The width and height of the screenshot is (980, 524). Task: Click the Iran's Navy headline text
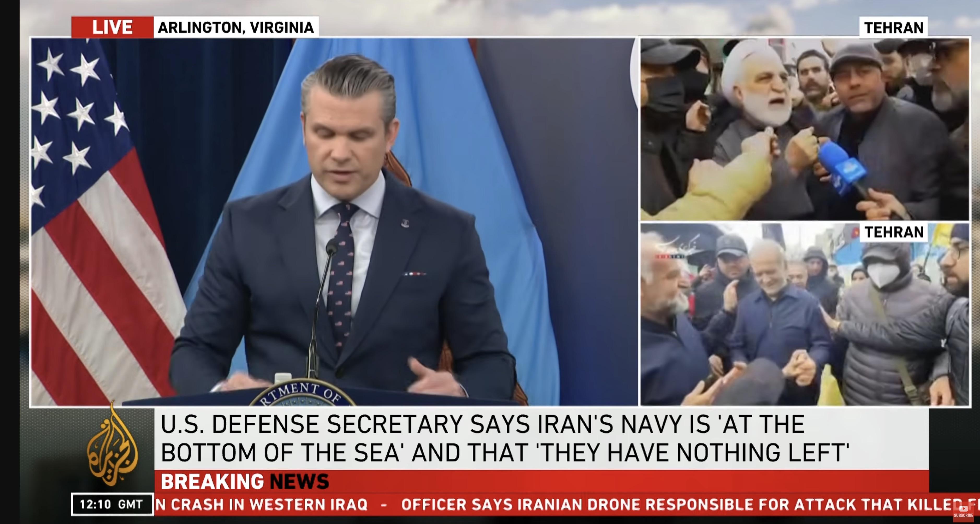504,438
